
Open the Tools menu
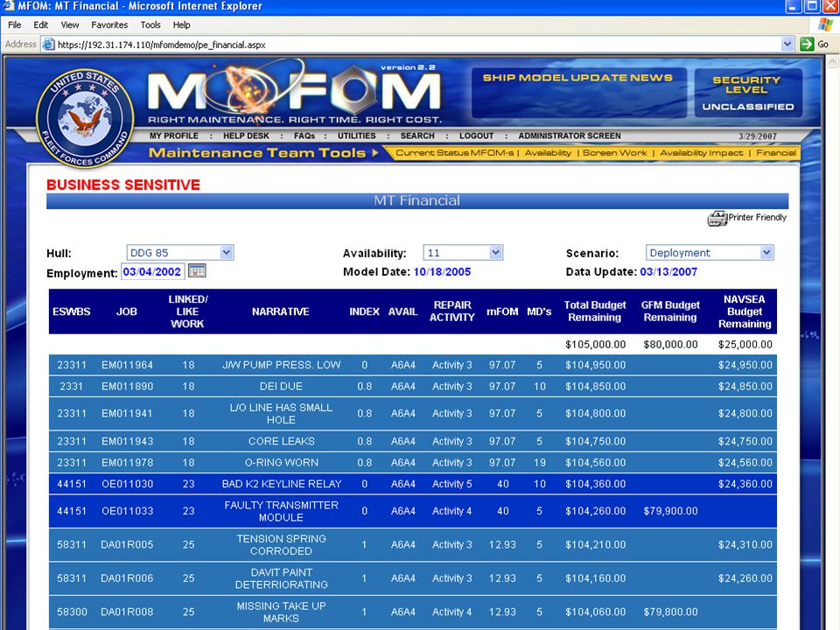pos(150,24)
